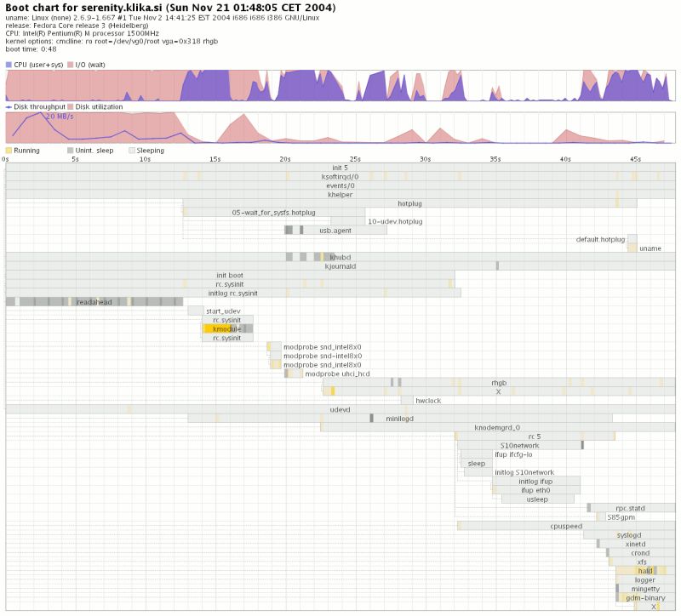Select the 30s time axis marker

pos(425,159)
